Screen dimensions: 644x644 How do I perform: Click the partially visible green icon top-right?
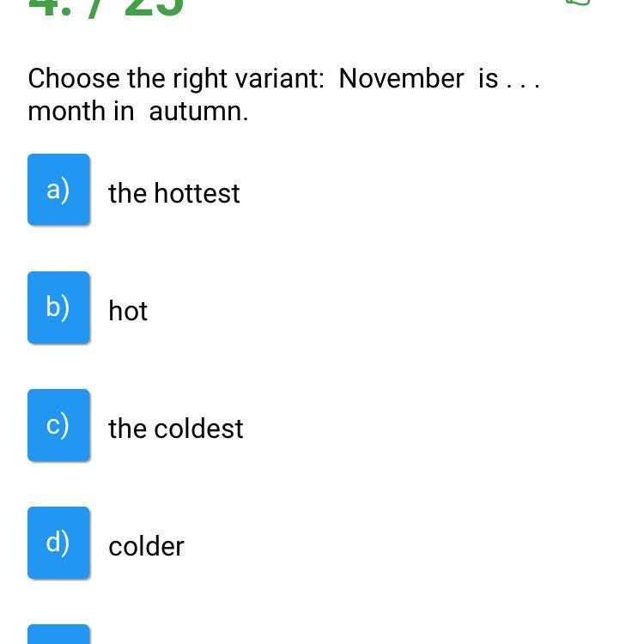coord(579,3)
